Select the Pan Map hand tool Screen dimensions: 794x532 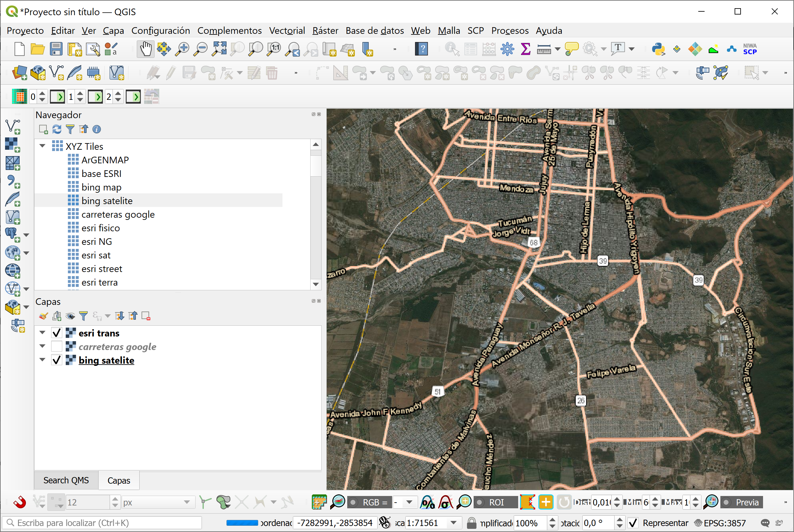coord(146,49)
